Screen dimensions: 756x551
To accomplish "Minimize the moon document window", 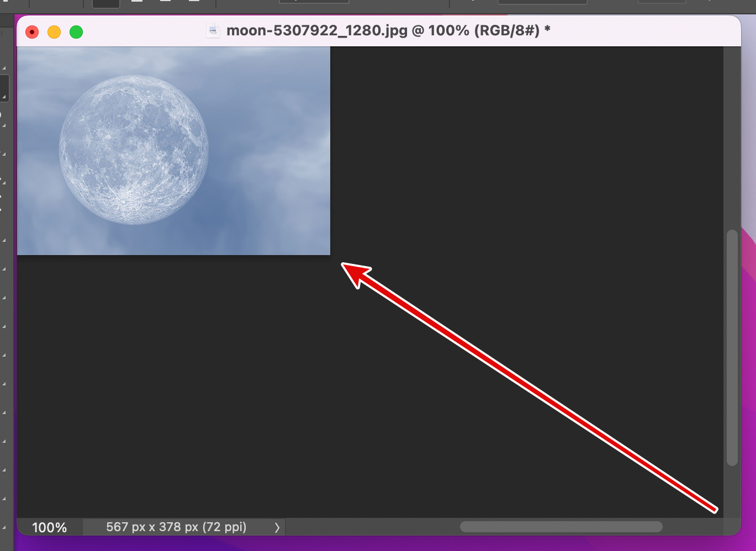I will [x=54, y=32].
